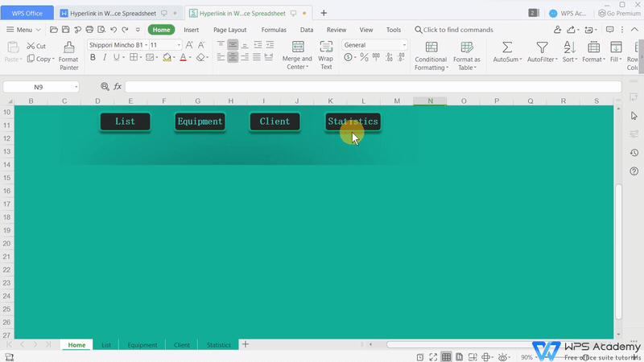
Task: Open the font color picker
Action: (192, 58)
